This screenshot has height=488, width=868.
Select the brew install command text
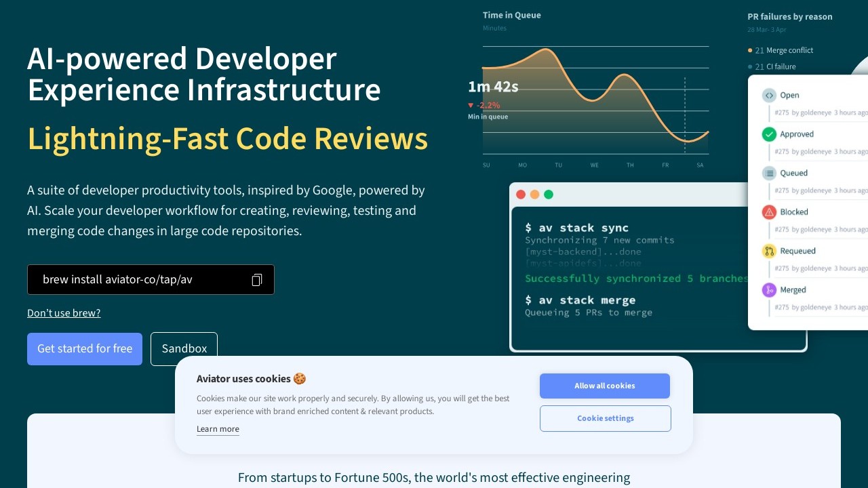(117, 280)
